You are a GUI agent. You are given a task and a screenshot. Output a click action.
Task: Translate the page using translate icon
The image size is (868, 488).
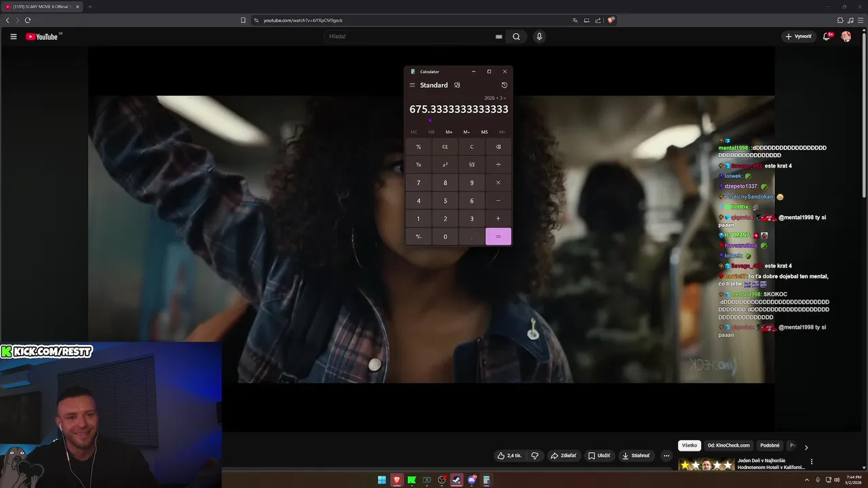click(575, 20)
